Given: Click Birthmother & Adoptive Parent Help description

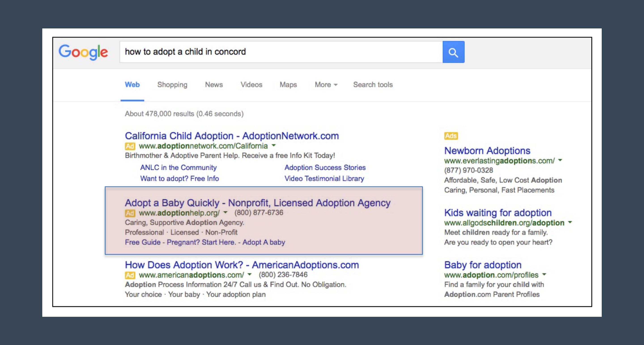Looking at the screenshot, I should pyautogui.click(x=230, y=155).
